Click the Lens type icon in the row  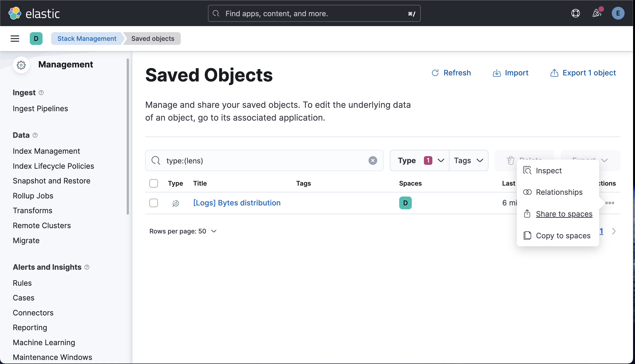pyautogui.click(x=176, y=203)
